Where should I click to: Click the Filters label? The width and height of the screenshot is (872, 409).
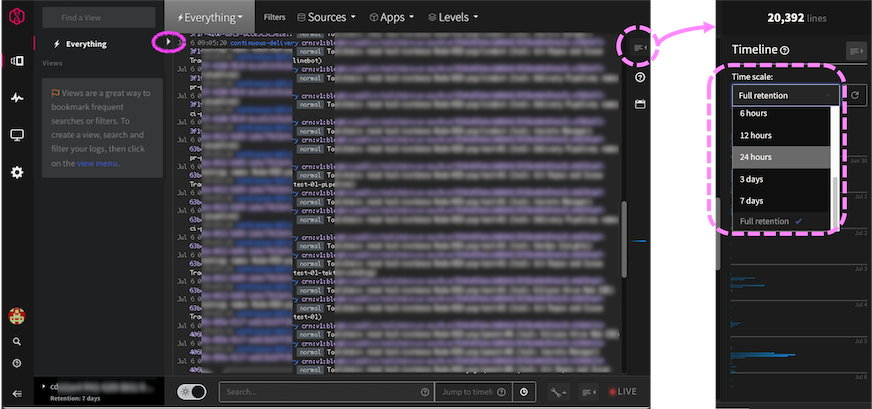(x=275, y=17)
